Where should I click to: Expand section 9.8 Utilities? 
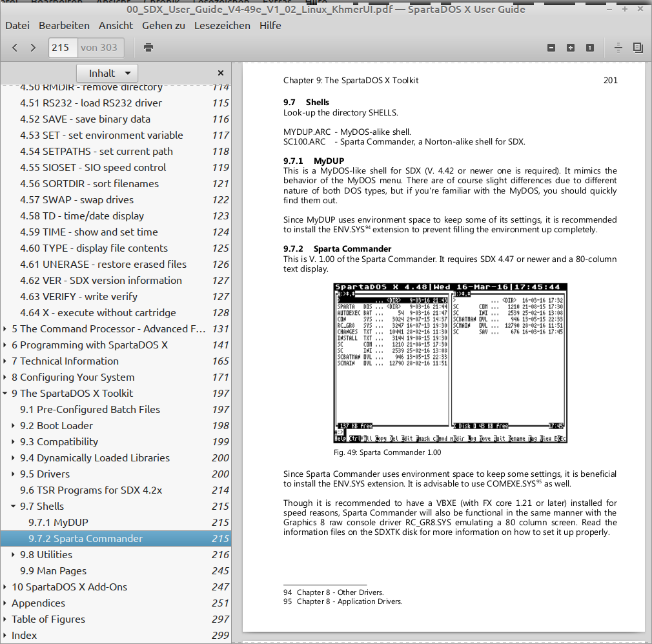click(13, 555)
